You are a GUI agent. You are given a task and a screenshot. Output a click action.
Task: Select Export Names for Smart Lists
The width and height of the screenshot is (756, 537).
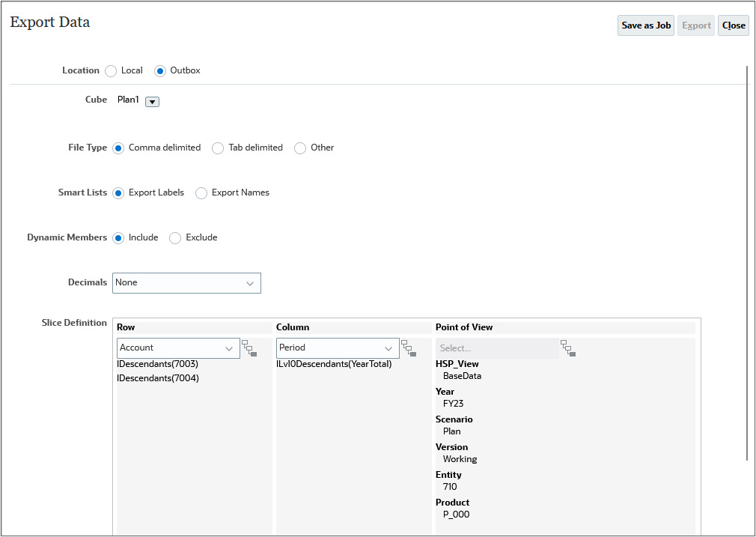[x=201, y=192]
